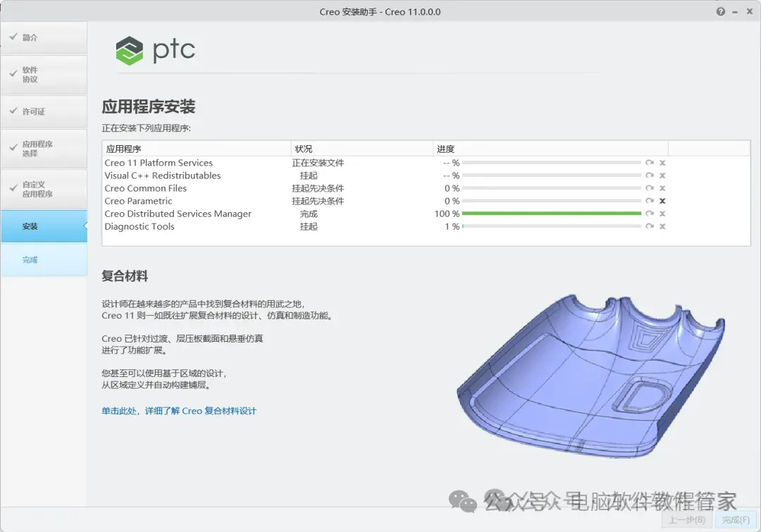Select the Creo Distributed Services Manager row
761x532 pixels.
(426, 213)
